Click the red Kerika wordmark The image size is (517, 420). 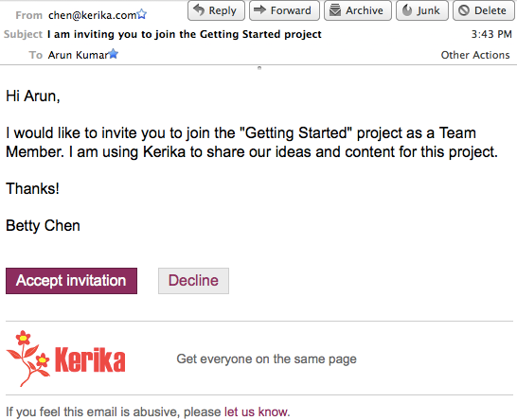tap(90, 359)
